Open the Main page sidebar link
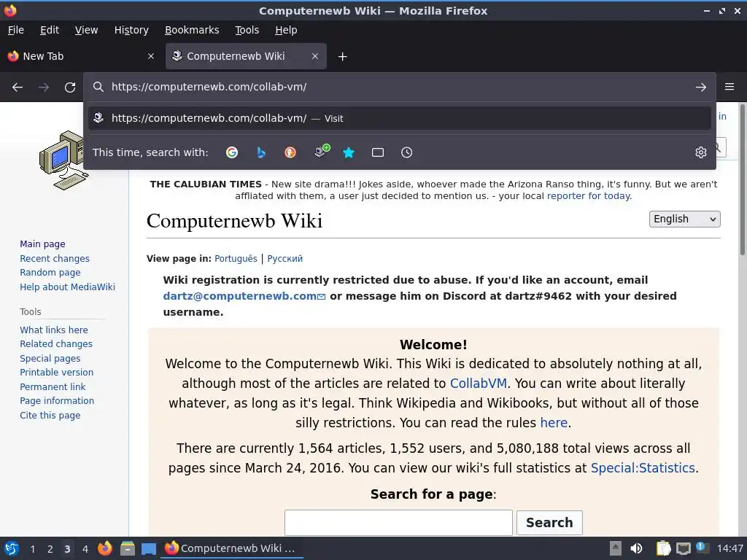Image resolution: width=747 pixels, height=560 pixels. click(42, 244)
